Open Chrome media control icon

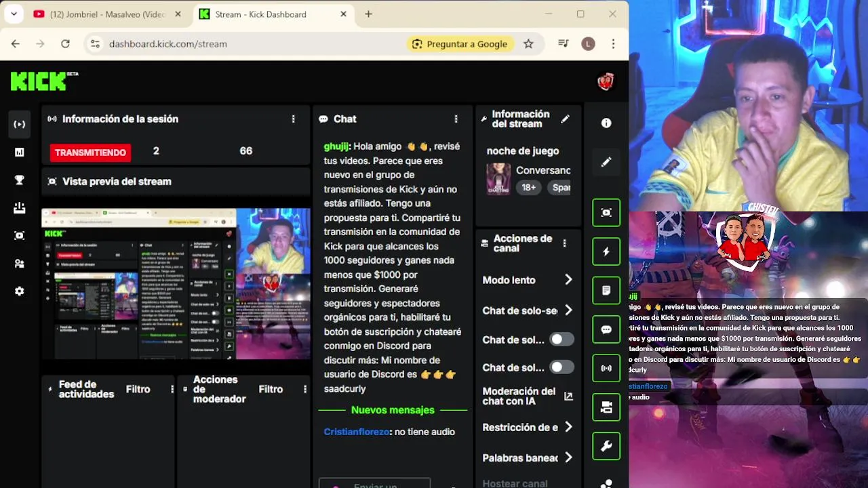tap(563, 43)
